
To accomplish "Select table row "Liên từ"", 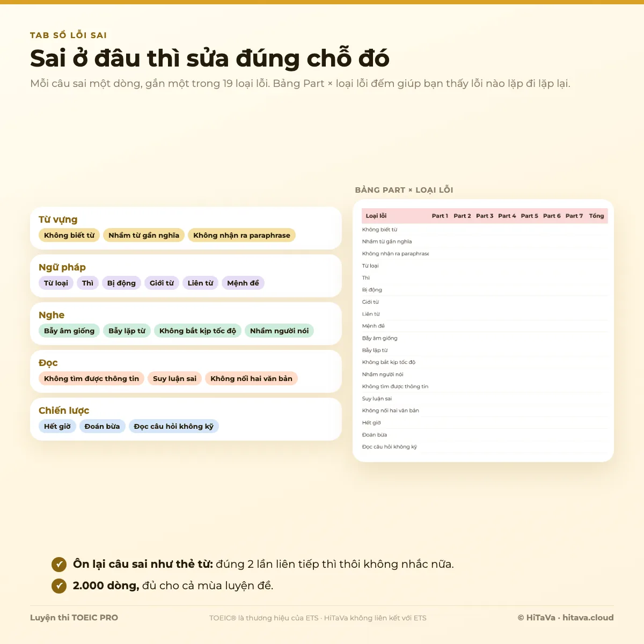I will point(485,314).
